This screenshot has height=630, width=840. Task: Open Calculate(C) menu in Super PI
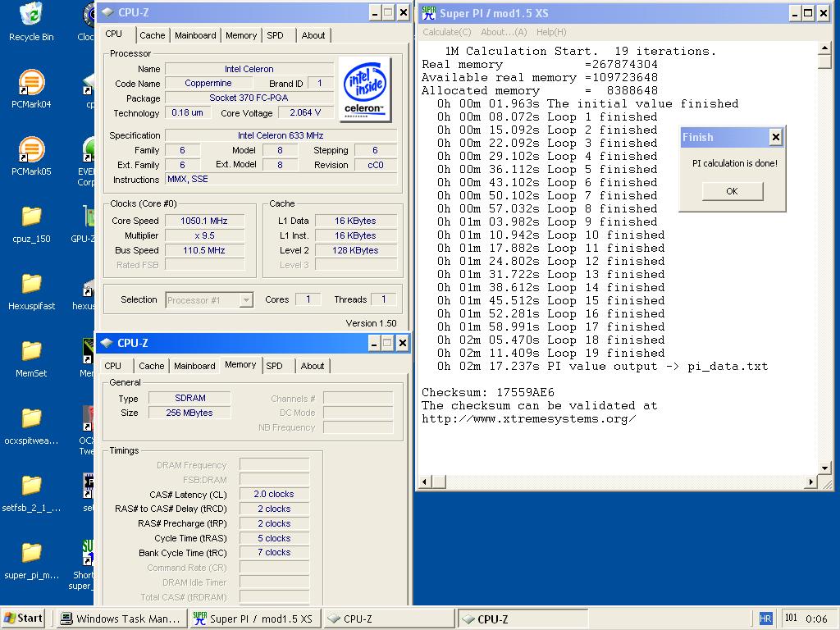click(447, 32)
